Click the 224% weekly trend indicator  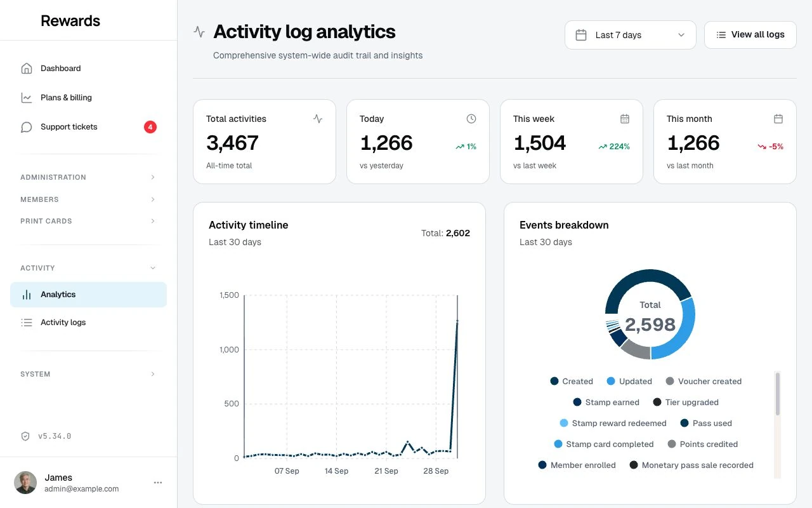tap(614, 147)
